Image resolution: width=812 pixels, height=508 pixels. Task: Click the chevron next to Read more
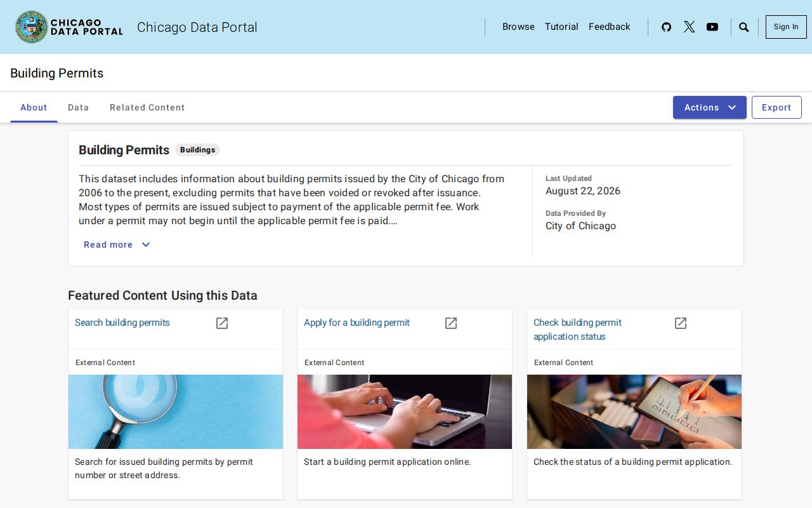point(146,244)
